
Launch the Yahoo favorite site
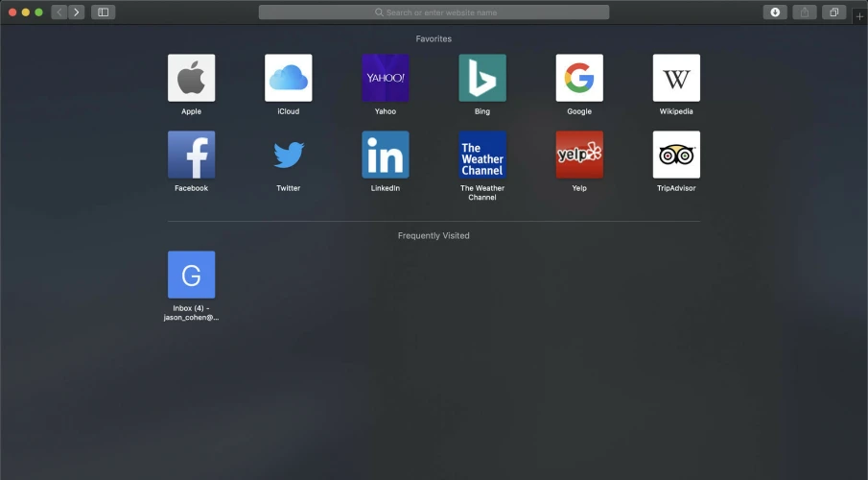pyautogui.click(x=385, y=78)
